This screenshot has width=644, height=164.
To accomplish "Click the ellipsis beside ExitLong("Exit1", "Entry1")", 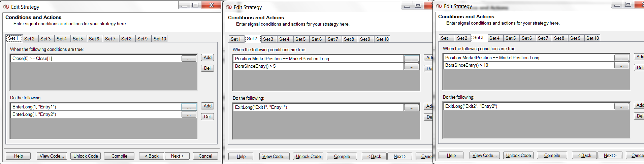I will [411, 107].
